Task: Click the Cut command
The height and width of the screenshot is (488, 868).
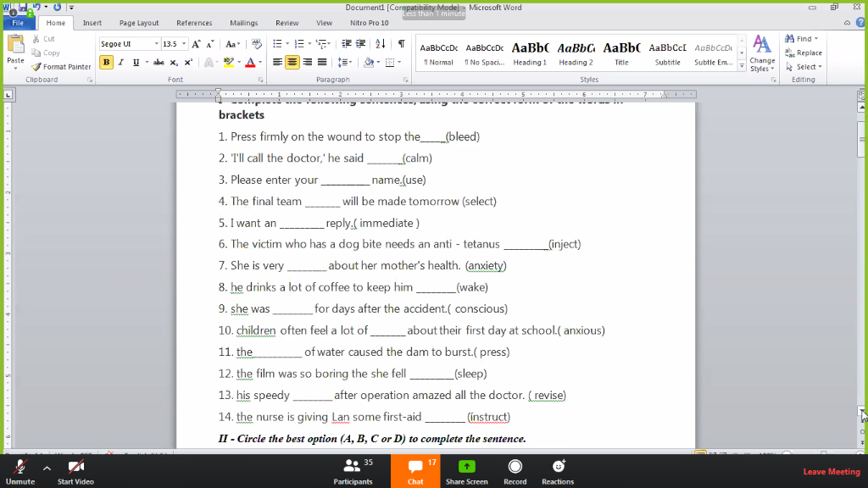Action: tap(43, 39)
